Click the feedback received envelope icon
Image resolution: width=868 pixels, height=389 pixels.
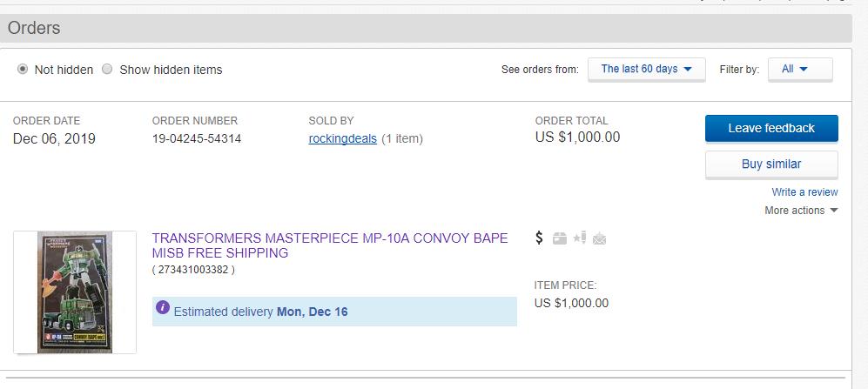[x=599, y=238]
